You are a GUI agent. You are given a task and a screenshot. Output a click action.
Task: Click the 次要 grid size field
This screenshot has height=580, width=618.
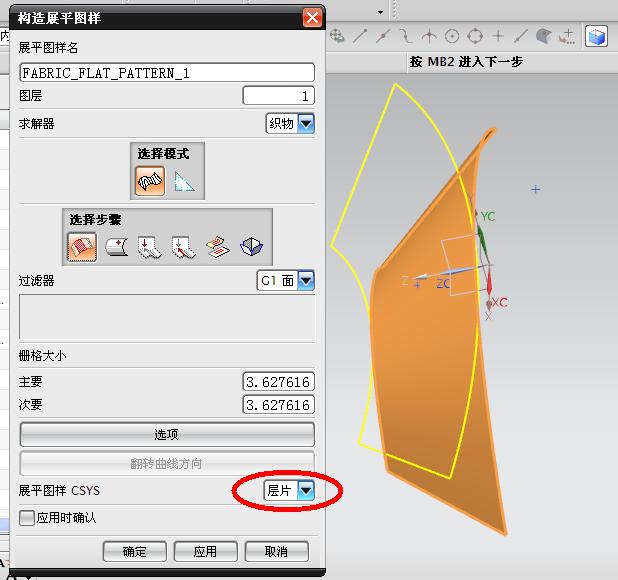point(278,405)
